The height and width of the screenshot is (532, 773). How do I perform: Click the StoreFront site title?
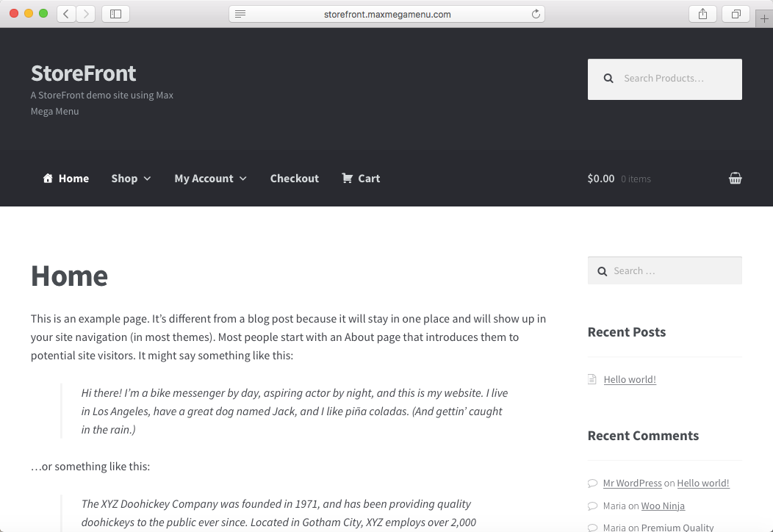[x=83, y=73]
